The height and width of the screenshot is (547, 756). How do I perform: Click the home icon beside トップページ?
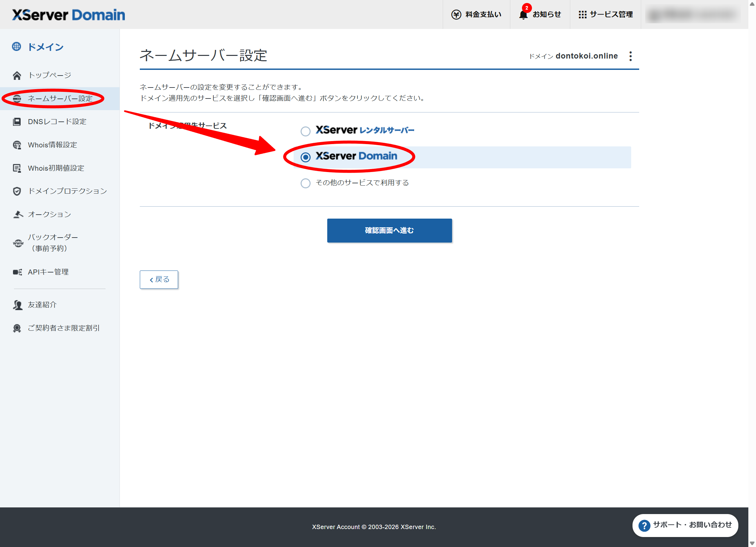click(x=17, y=76)
